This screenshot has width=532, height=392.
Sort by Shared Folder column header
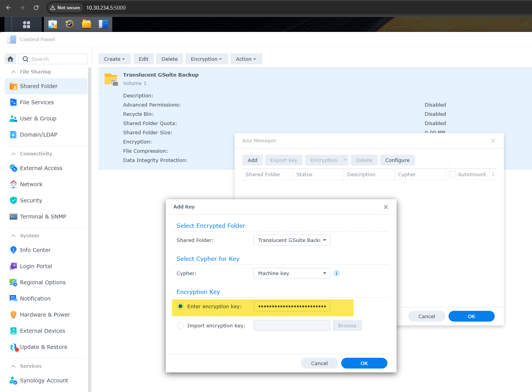tap(267, 174)
